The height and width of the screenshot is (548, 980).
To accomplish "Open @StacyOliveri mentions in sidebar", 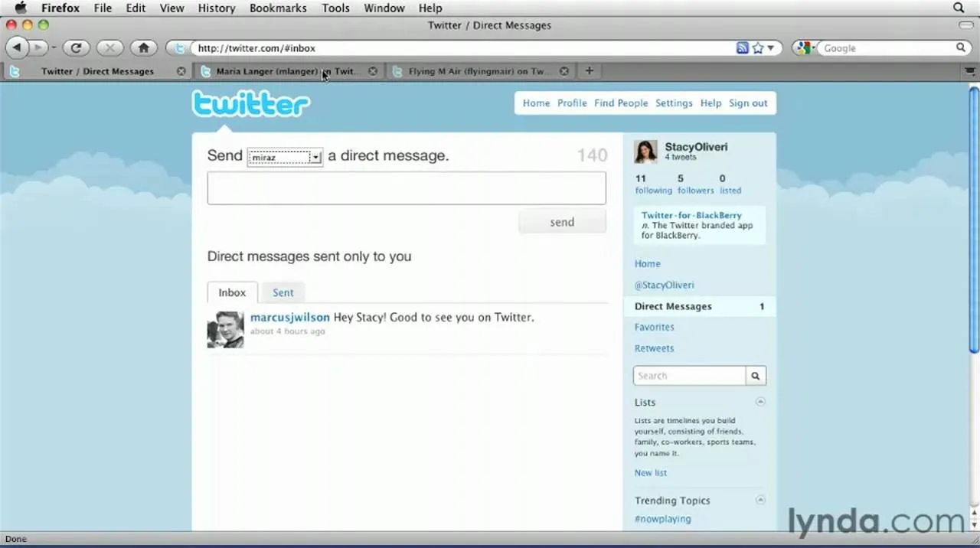I will click(664, 285).
